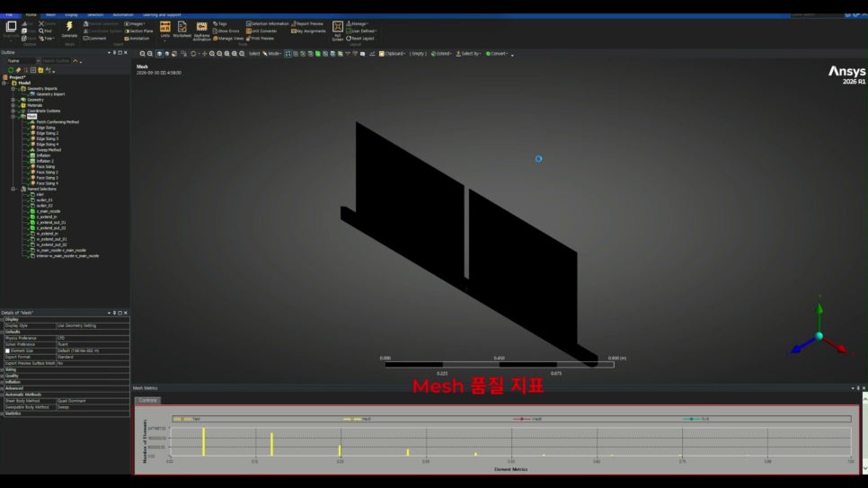This screenshot has width=868, height=488.
Task: Switch to the Mesh ribbon tab
Action: coord(50,15)
